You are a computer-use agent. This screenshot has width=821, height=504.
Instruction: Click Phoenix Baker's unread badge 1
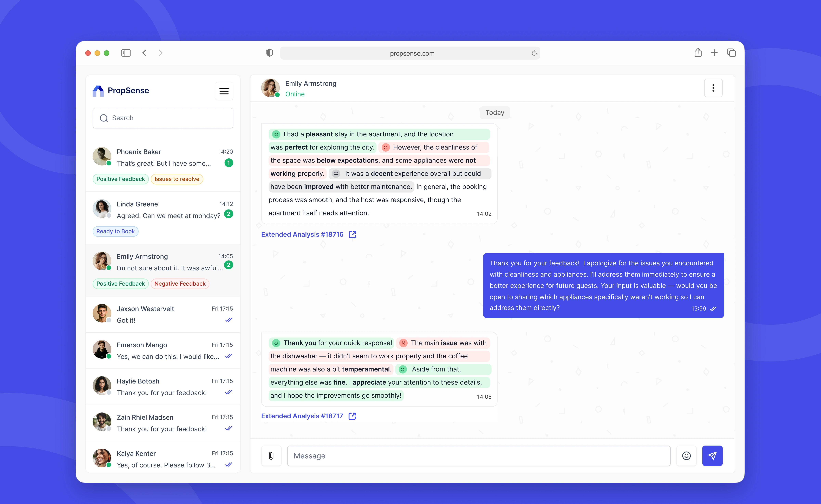pyautogui.click(x=229, y=163)
